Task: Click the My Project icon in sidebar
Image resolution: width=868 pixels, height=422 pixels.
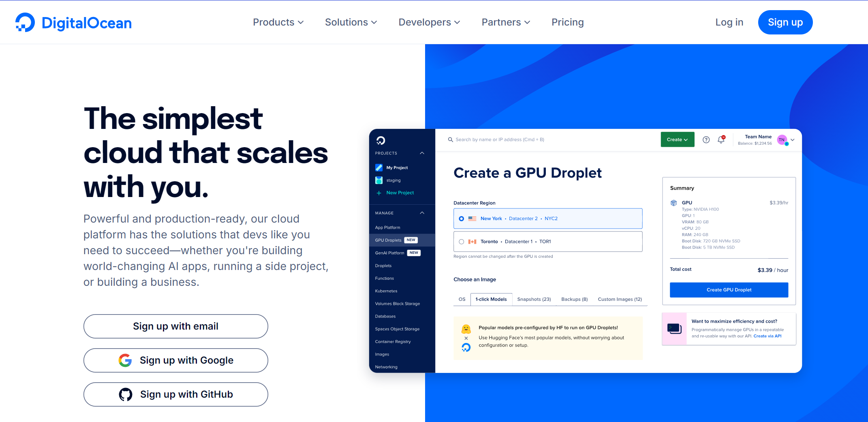Action: 379,167
